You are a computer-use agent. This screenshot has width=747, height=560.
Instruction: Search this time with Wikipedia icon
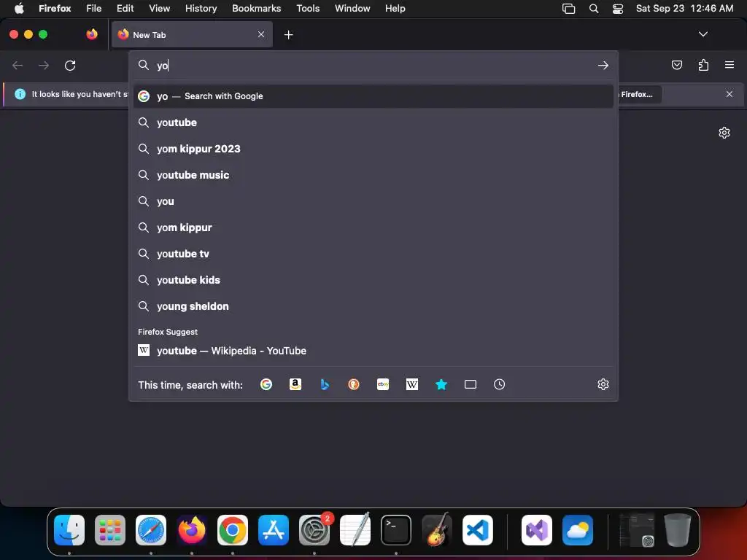tap(412, 384)
